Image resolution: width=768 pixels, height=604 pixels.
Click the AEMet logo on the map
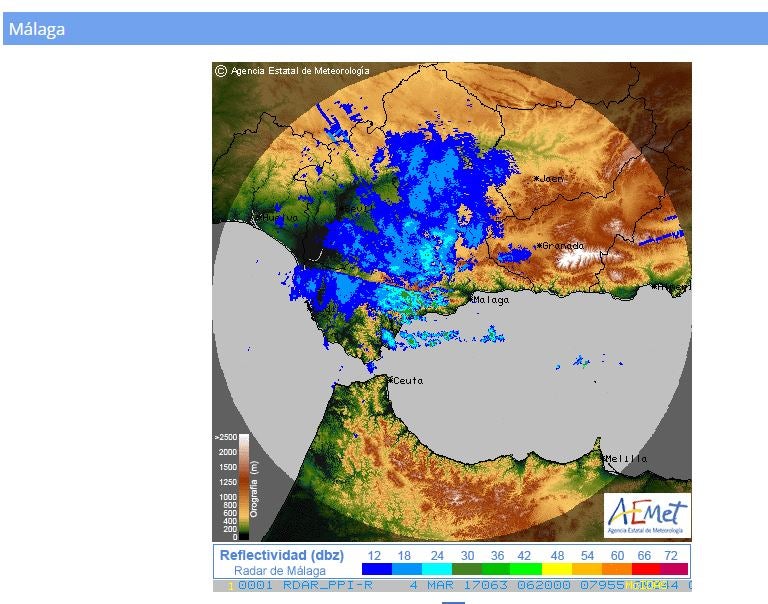point(648,514)
